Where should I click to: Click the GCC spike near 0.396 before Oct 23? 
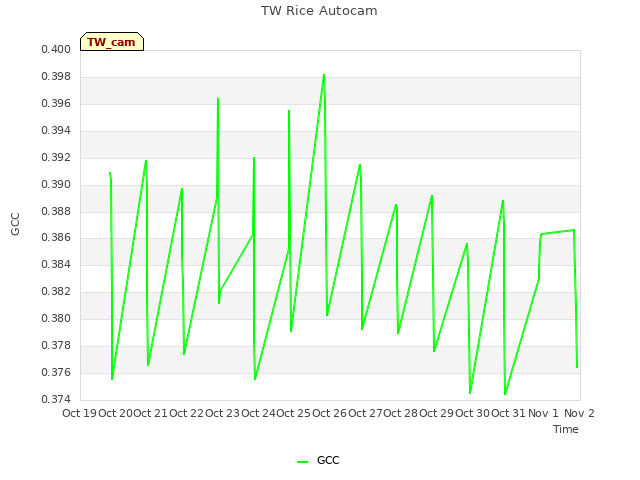pos(218,99)
